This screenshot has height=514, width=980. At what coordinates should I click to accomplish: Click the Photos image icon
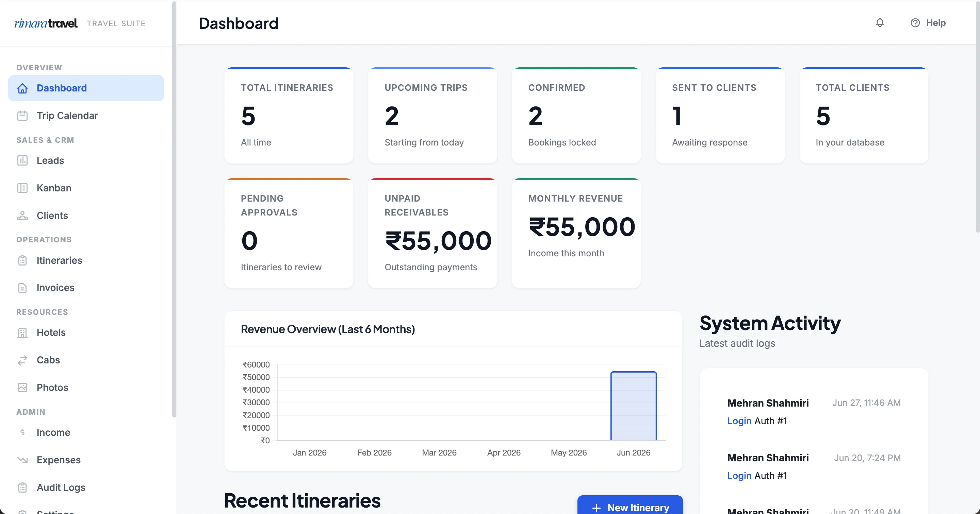[22, 388]
